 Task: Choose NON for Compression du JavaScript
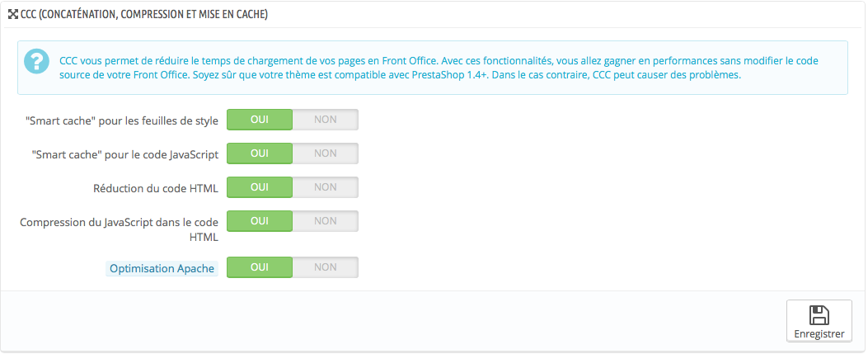pyautogui.click(x=326, y=221)
